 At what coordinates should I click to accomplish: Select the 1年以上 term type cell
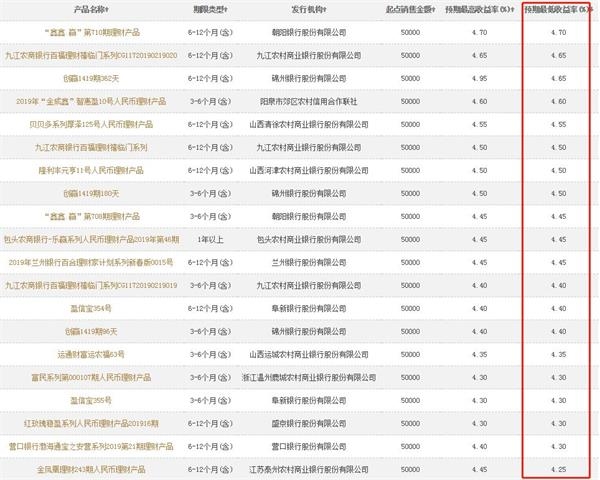tap(210, 240)
